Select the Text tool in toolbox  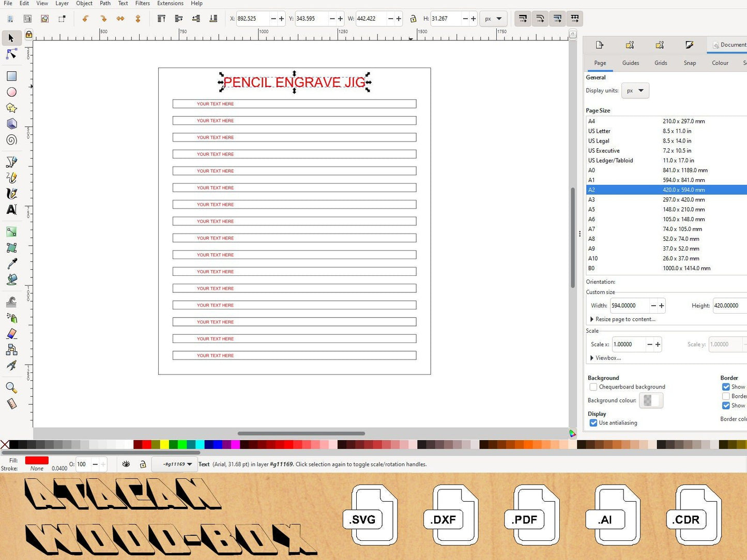pyautogui.click(x=11, y=210)
